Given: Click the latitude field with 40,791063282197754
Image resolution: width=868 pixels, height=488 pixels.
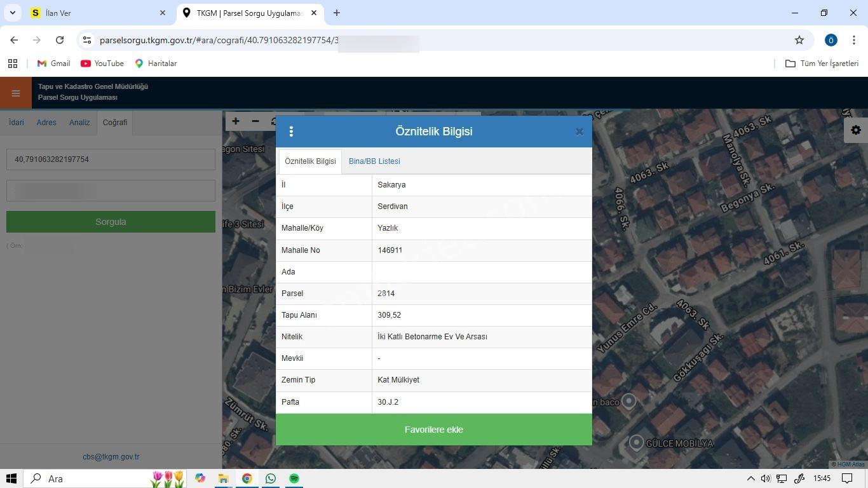Looking at the screenshot, I should (x=111, y=159).
